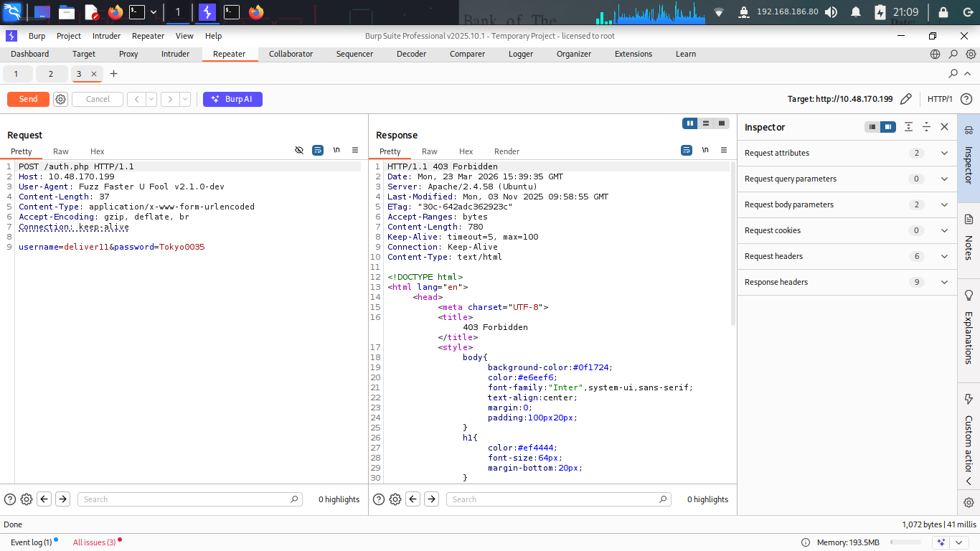Toggle line wrap in the Request editor
Image resolution: width=980 pixels, height=551 pixels.
(x=318, y=151)
